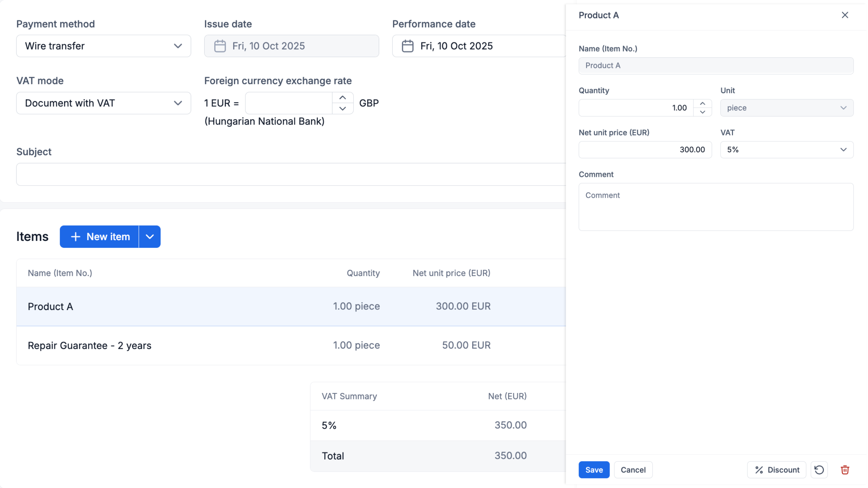
Task: Click the Issue date calendar icon
Action: 220,46
